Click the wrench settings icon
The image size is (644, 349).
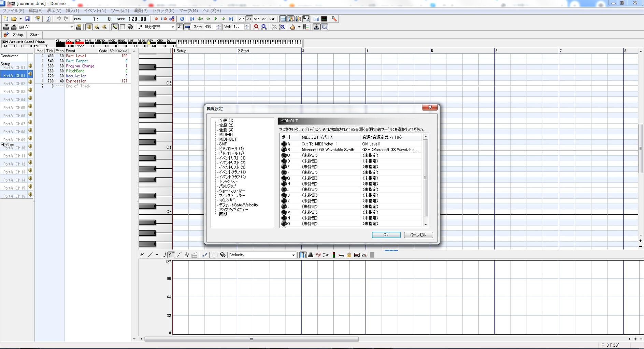click(334, 19)
